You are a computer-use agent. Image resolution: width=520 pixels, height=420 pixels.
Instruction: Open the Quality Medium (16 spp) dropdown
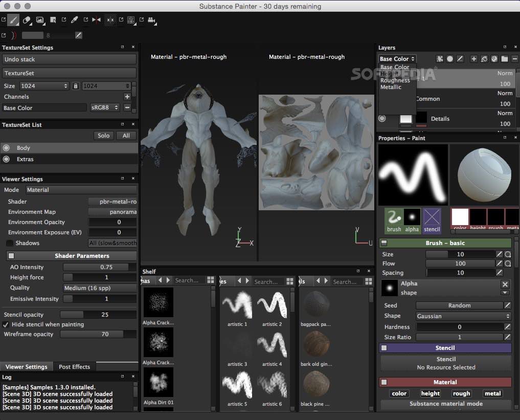[100, 288]
